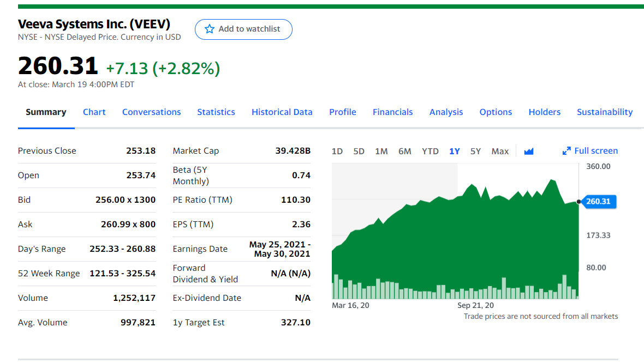Viewport: 644px width, 363px height.
Task: Switch chart range to YTD
Action: point(430,152)
